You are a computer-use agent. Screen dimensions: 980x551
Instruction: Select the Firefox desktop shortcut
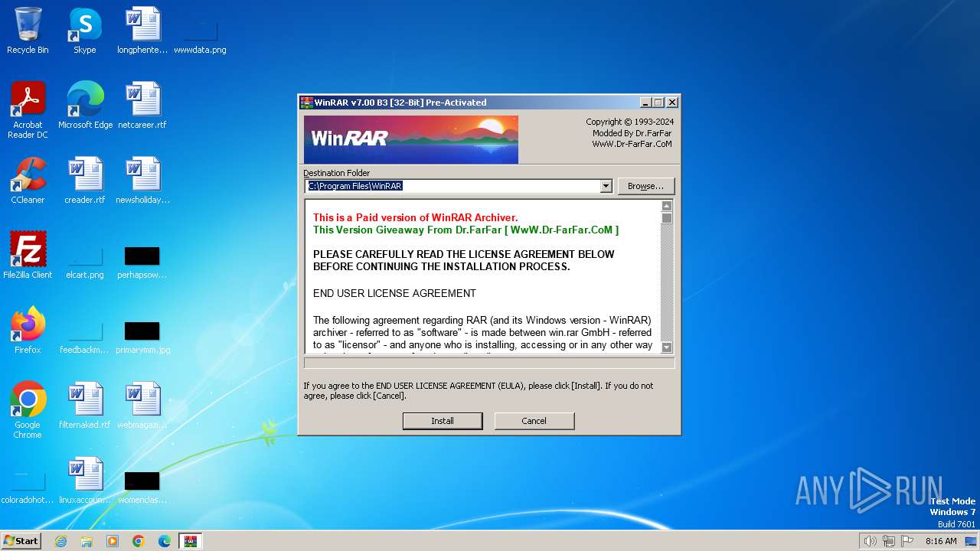(x=28, y=330)
